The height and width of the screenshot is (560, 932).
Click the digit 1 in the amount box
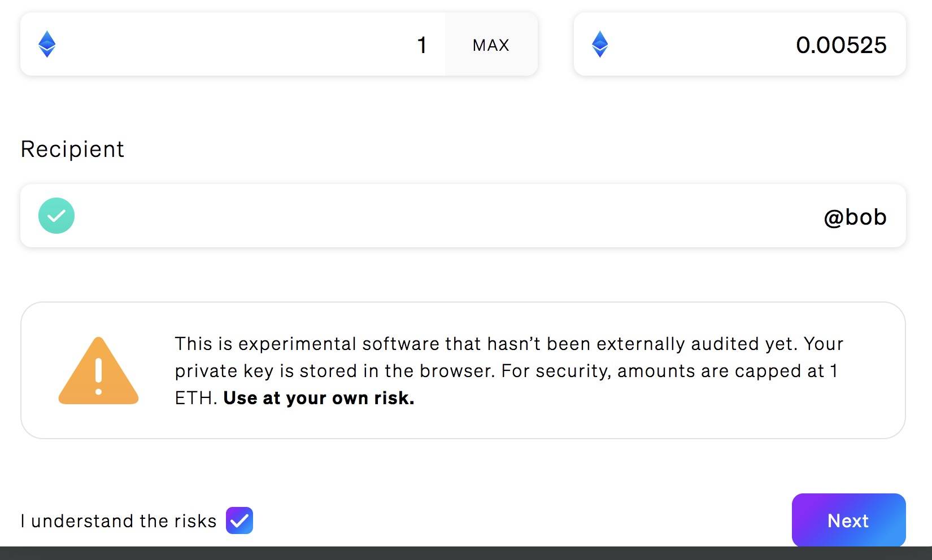coord(421,45)
